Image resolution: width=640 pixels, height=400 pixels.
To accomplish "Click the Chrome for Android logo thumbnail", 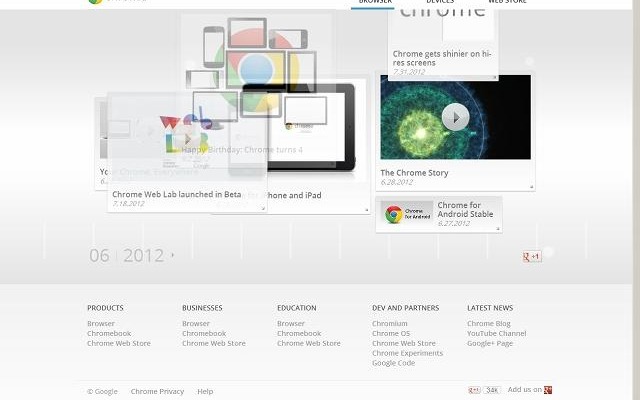I will [x=407, y=213].
